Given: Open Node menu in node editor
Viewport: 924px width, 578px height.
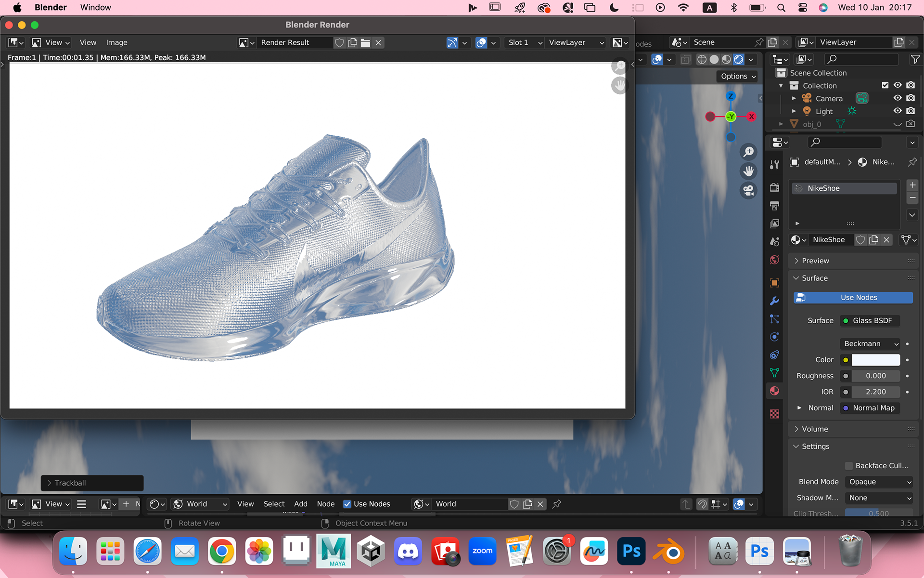Looking at the screenshot, I should 326,504.
